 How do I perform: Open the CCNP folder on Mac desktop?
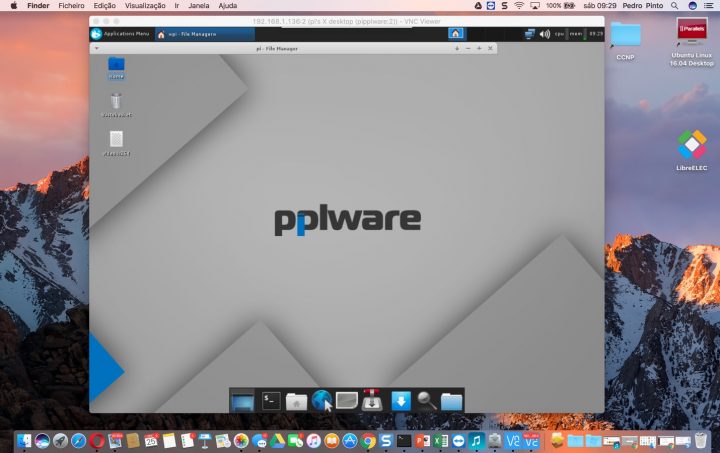pos(626,37)
